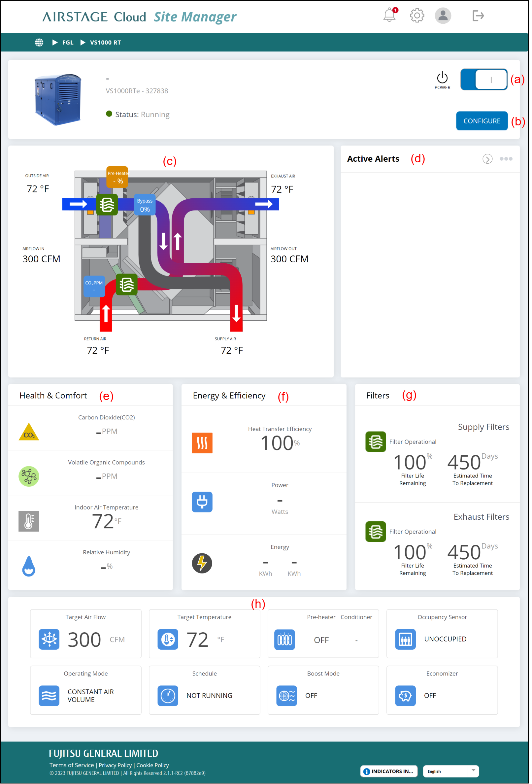
Task: Open the Active Alerts three-dot menu
Action: pos(506,159)
